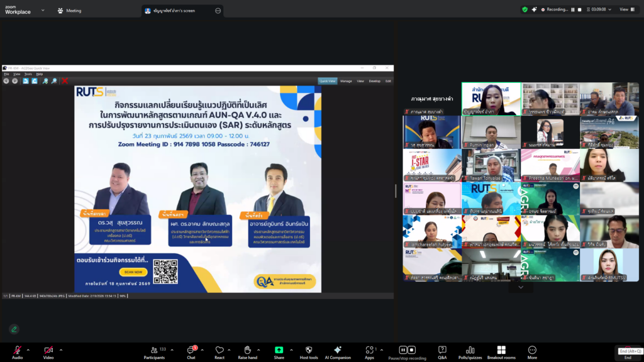Click the green encryption shield icon

coord(525,9)
